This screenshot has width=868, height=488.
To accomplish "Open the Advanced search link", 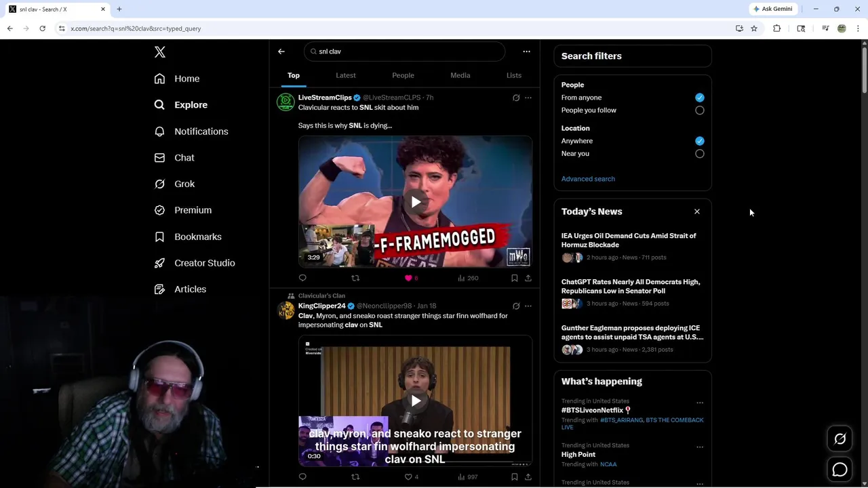I will (x=588, y=179).
